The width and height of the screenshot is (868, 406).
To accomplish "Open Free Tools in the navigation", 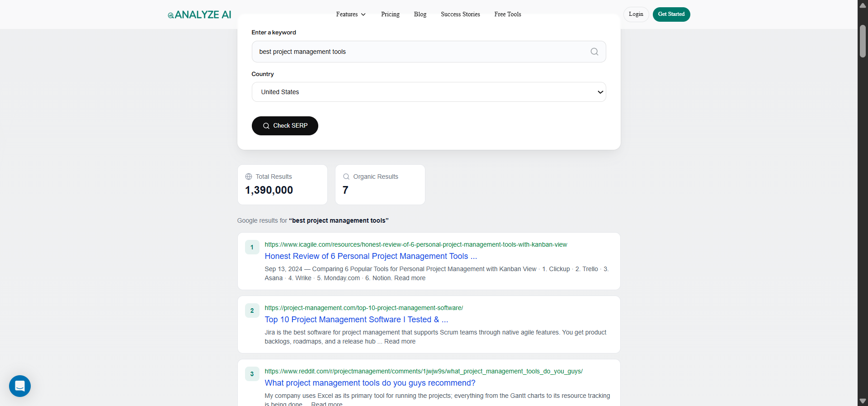I will coord(508,14).
